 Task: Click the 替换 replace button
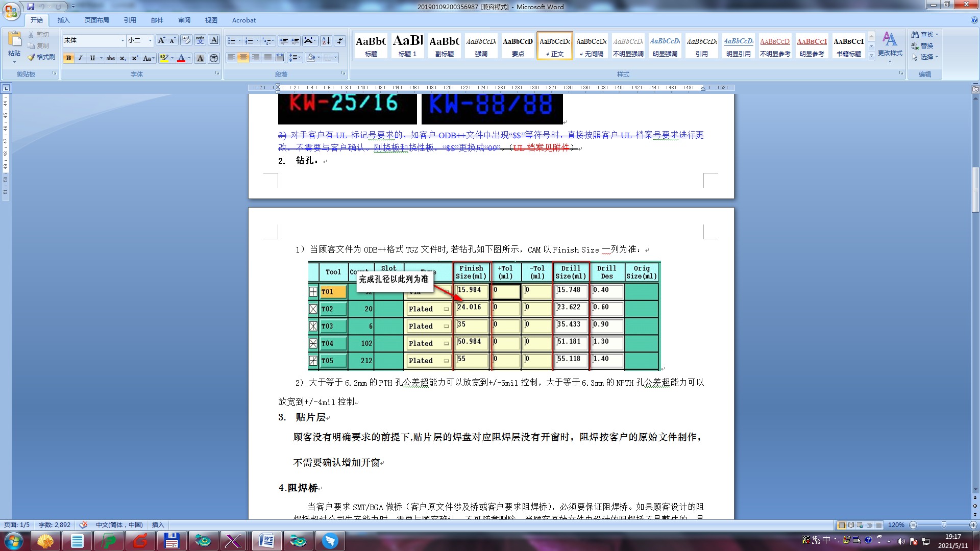(923, 46)
